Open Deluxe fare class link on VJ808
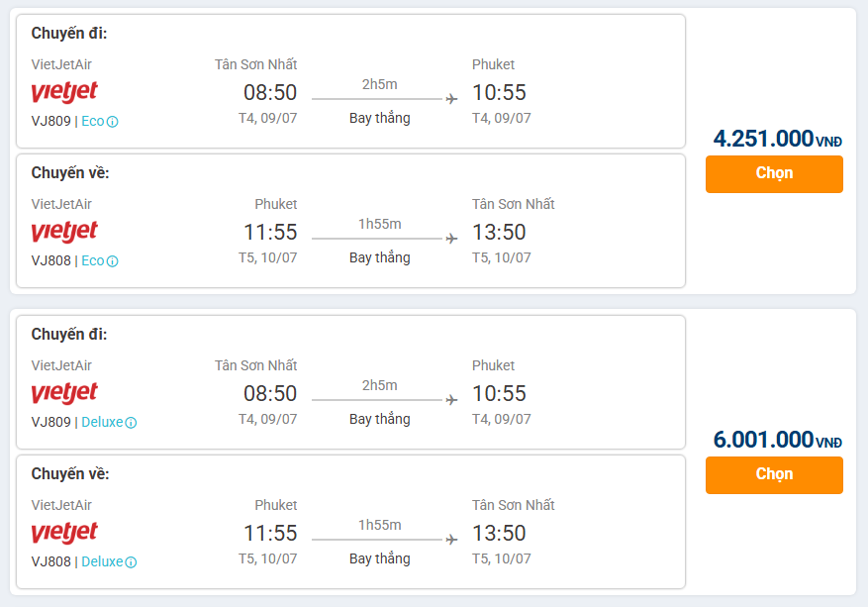 point(102,562)
